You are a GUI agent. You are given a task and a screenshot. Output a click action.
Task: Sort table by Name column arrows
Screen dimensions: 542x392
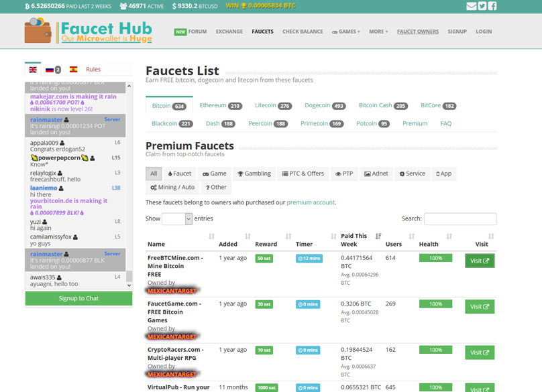(211, 237)
